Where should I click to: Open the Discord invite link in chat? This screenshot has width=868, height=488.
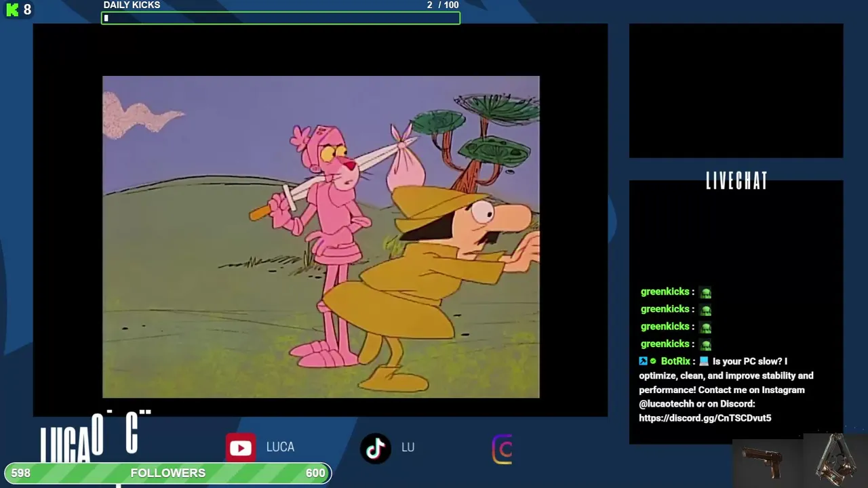[x=705, y=418]
